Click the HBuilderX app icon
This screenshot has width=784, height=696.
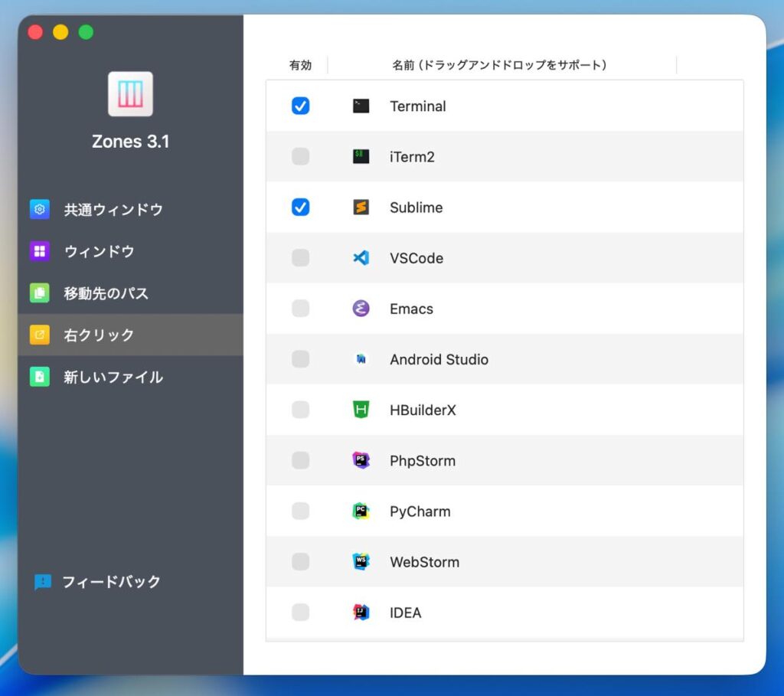point(361,410)
